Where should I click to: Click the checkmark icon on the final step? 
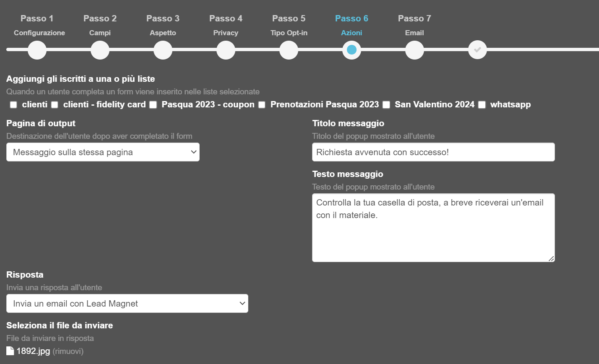[477, 49]
